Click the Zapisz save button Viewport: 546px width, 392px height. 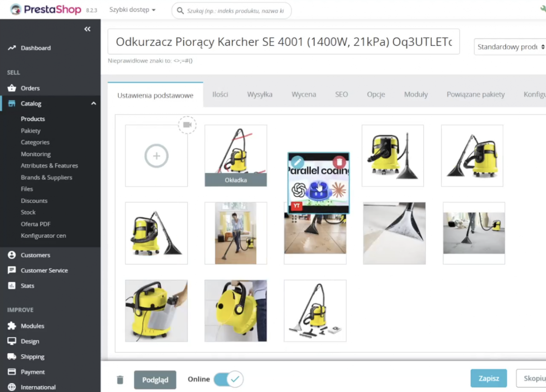(488, 378)
